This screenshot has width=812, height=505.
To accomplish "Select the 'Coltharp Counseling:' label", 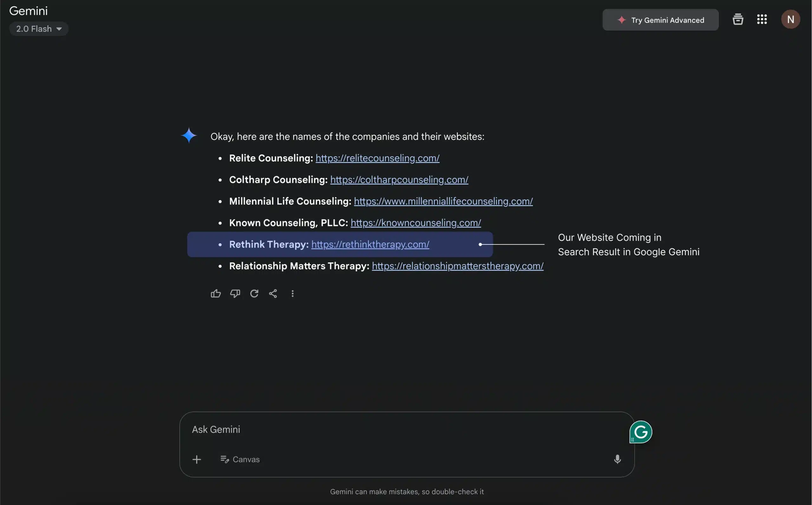I will coord(278,180).
